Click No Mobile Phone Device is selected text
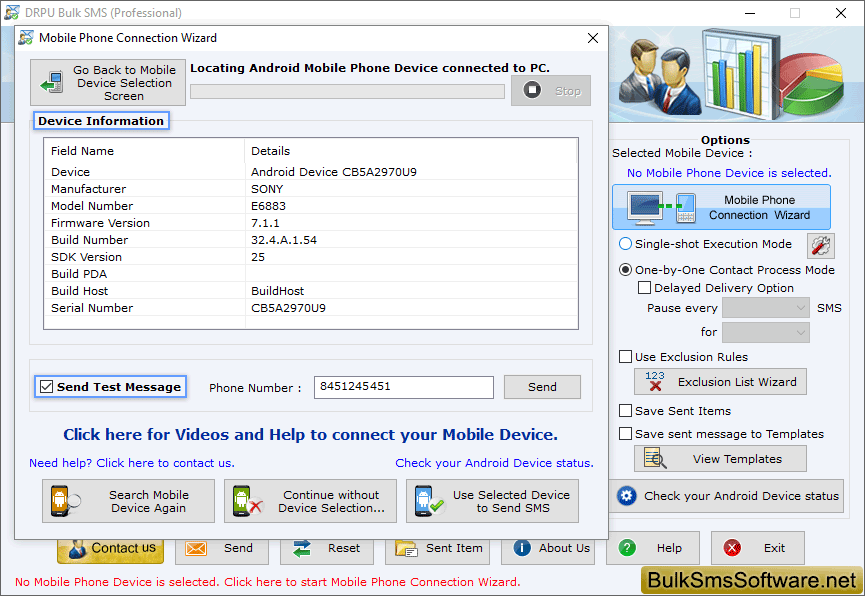The image size is (865, 596). coord(729,173)
